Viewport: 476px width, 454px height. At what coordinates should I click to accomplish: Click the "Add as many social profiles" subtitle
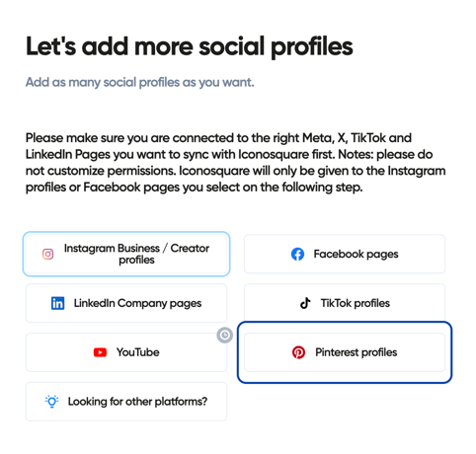coord(140,82)
